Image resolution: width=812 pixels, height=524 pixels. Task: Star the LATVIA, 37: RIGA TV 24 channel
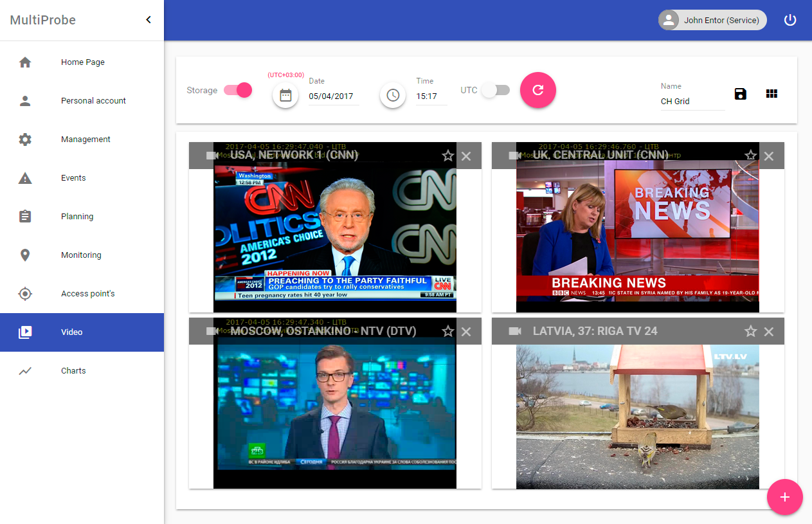[750, 331]
